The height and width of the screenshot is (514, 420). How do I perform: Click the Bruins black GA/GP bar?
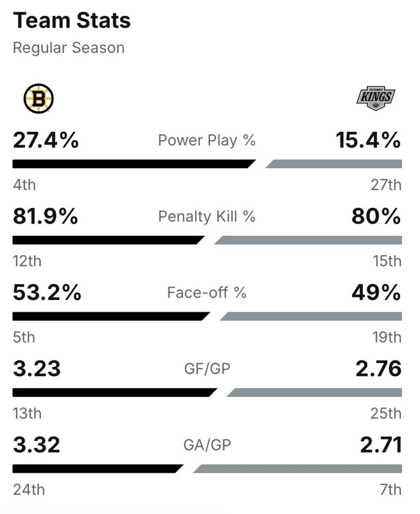pyautogui.click(x=96, y=468)
